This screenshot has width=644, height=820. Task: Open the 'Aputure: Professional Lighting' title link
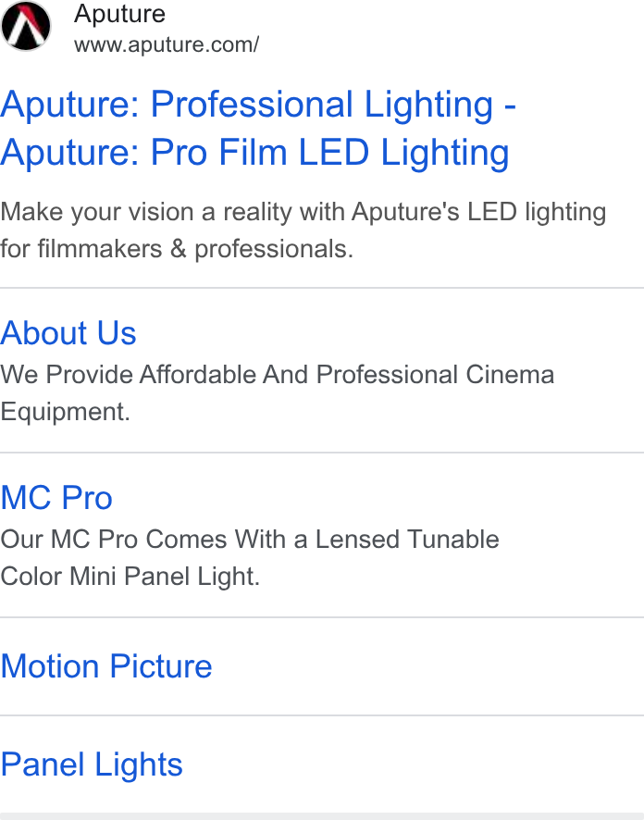(x=258, y=105)
